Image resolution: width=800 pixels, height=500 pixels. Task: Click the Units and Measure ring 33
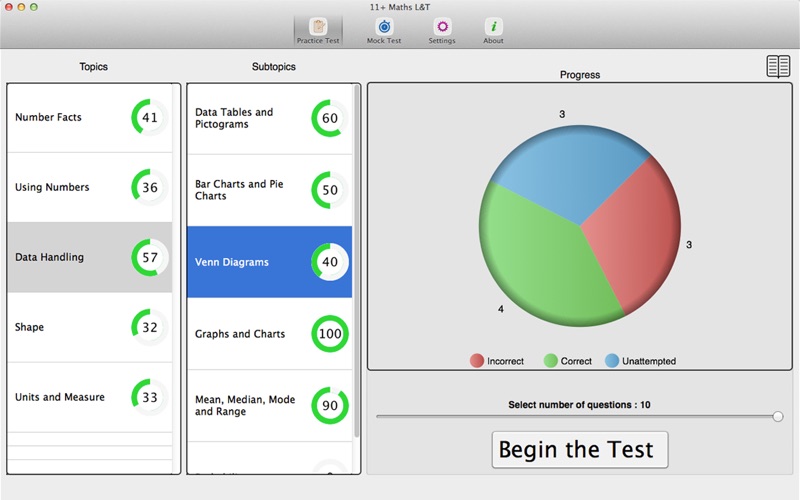coord(149,397)
